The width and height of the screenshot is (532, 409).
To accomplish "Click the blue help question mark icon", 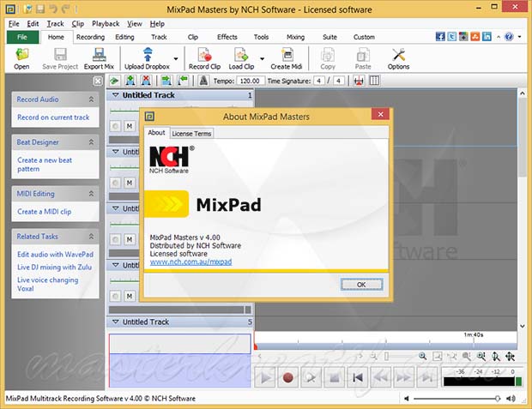I will pos(509,37).
